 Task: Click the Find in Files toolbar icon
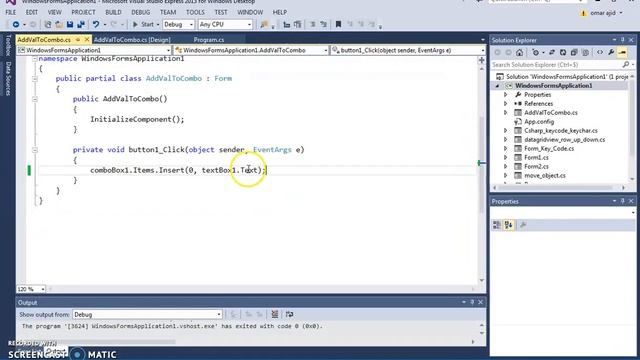click(x=264, y=24)
